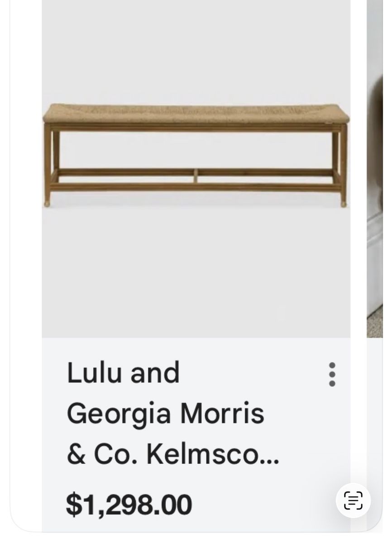Tap the ellipsis ending the product name
The image size is (392, 543).
pos(271,462)
